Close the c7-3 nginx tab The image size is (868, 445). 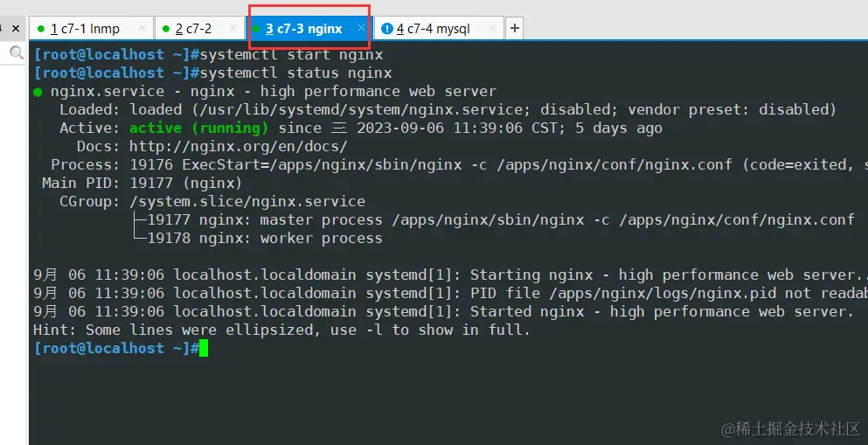coord(361,28)
